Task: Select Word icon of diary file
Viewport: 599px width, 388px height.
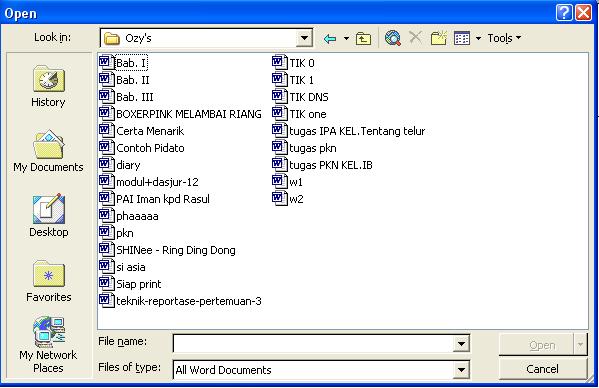Action: 107,165
